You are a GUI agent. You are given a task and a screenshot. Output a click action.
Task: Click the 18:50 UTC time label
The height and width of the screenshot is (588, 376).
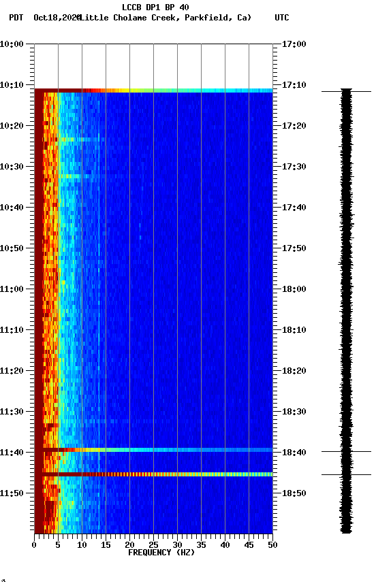pyautogui.click(x=294, y=494)
